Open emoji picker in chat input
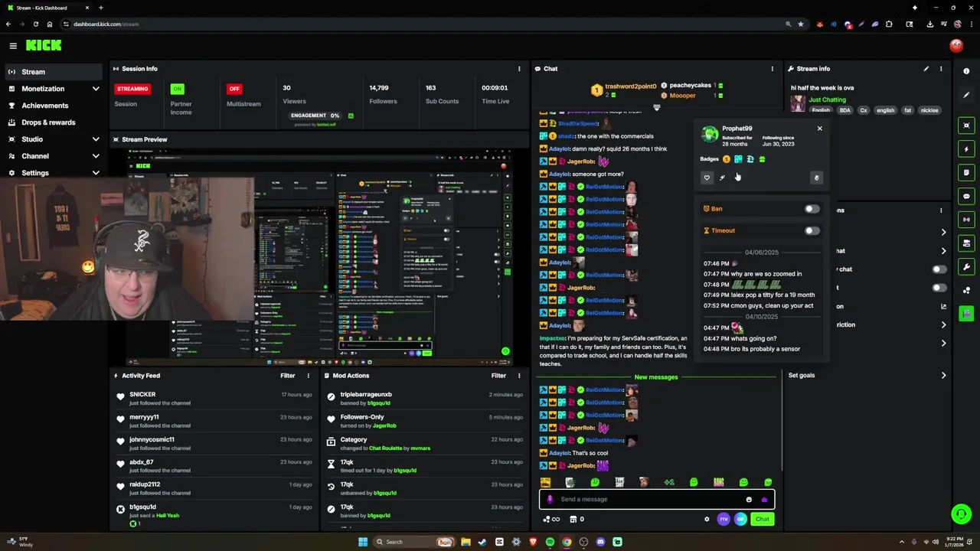Screen dimensions: 980x551 tap(749, 499)
